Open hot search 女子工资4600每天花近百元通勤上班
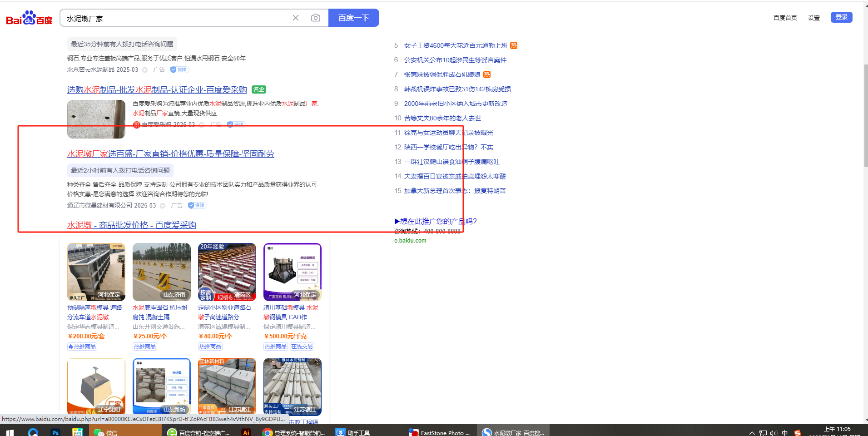 [x=456, y=45]
